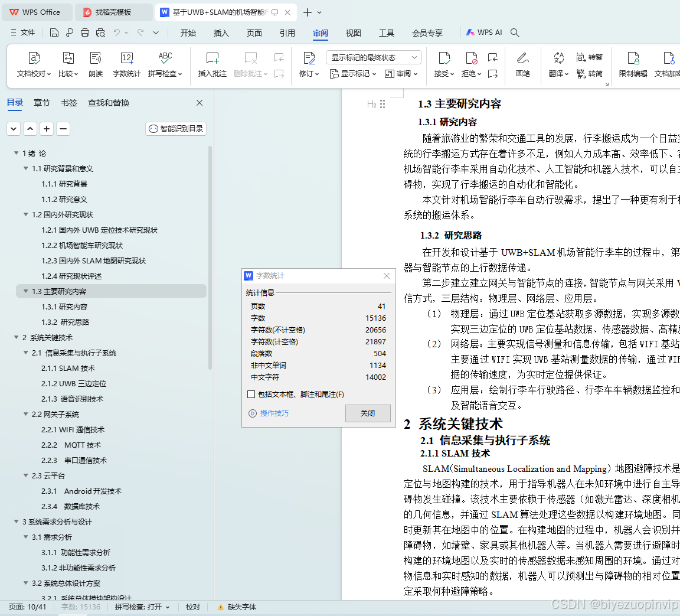680x616 pixels.
Task: Click the save icon in quick toolbar
Action: (54, 32)
